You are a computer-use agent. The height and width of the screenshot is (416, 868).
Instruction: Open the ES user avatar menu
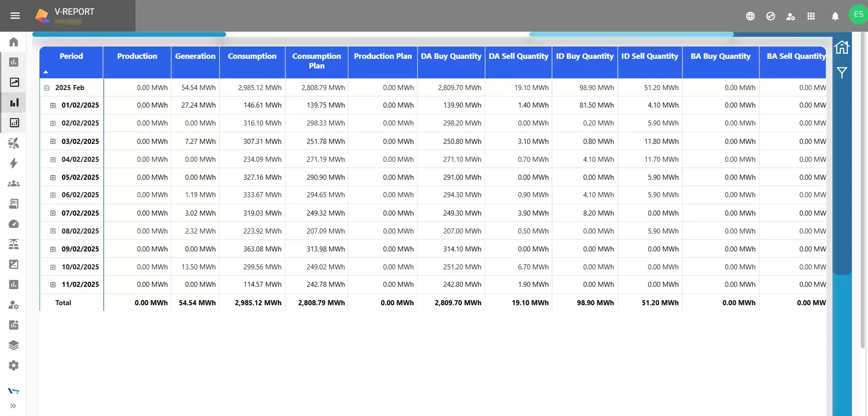coord(858,15)
